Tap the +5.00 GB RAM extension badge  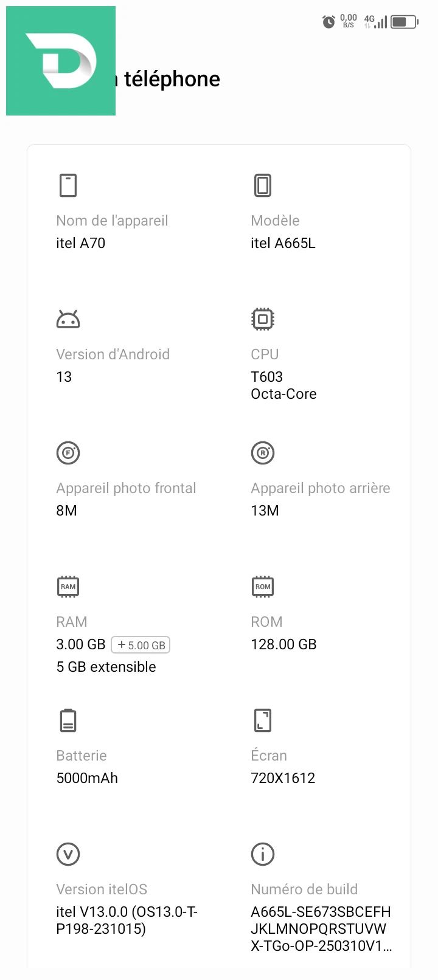click(141, 645)
